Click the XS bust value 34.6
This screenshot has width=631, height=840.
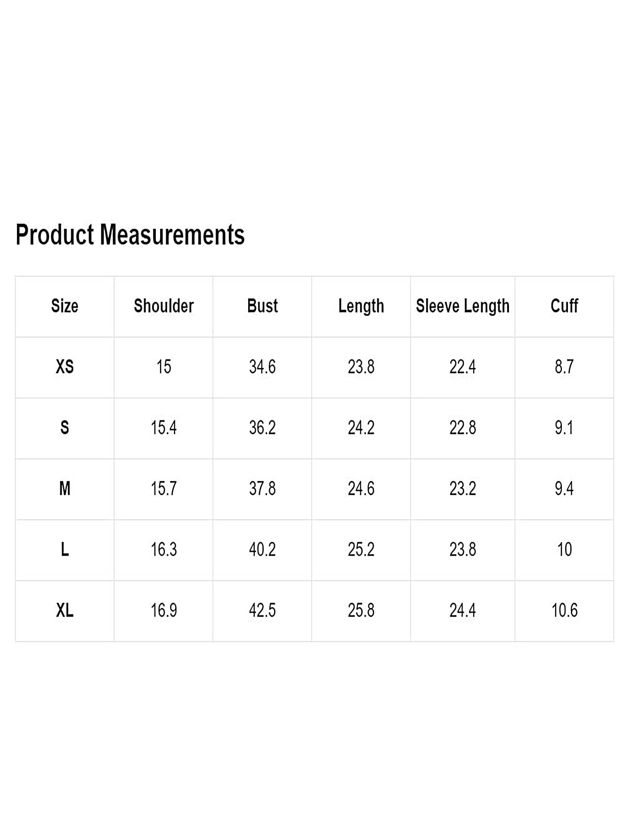pos(262,367)
